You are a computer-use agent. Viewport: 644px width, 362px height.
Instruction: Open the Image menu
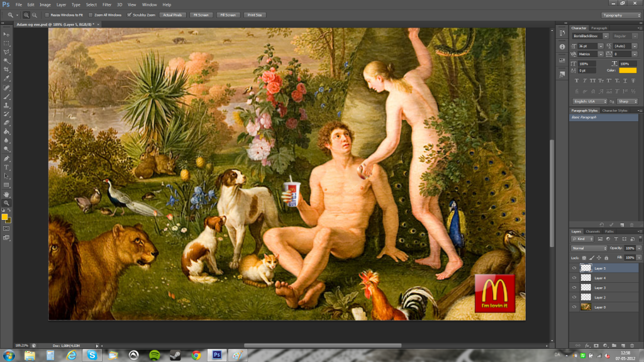coord(45,4)
